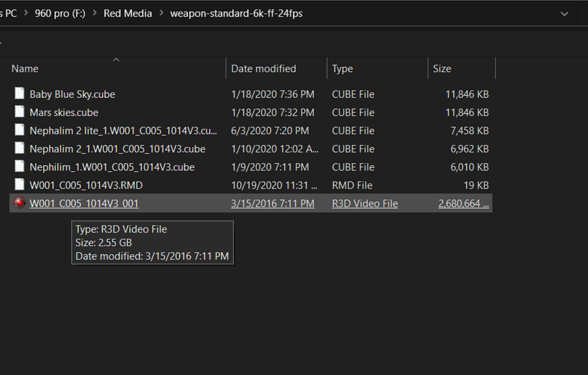Expand the chevron after Red Media
The image size is (588, 375).
[161, 13]
